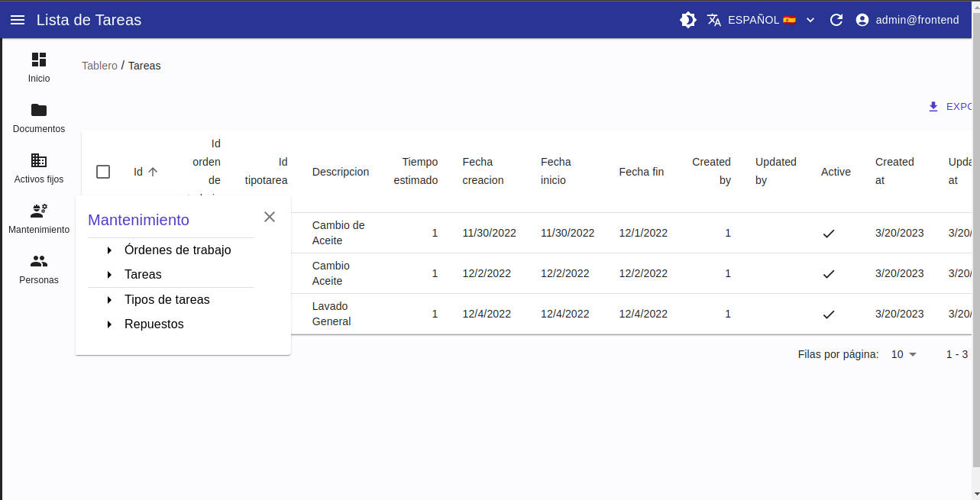Click the Tablero breadcrumb link

(99, 66)
